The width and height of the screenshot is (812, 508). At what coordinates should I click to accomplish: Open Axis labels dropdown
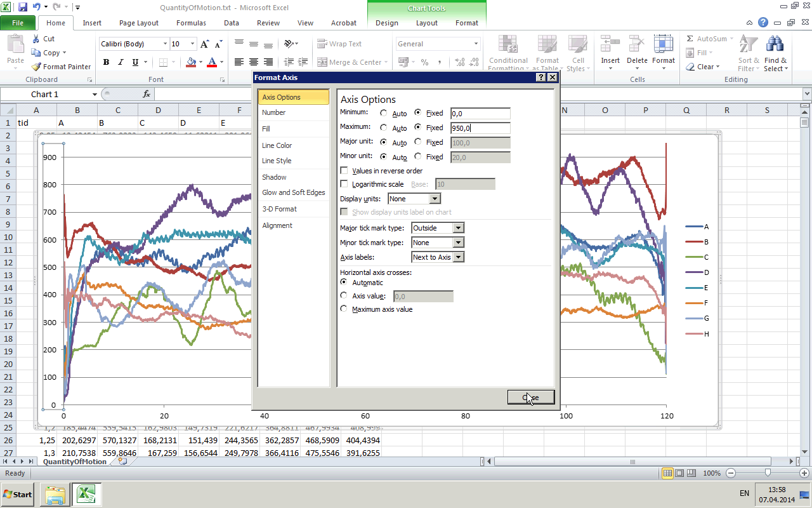(459, 257)
